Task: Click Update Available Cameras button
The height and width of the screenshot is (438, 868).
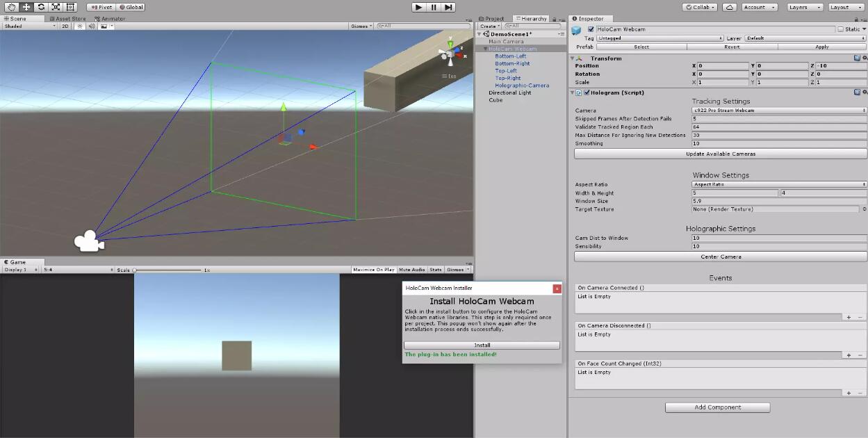Action: tap(721, 154)
